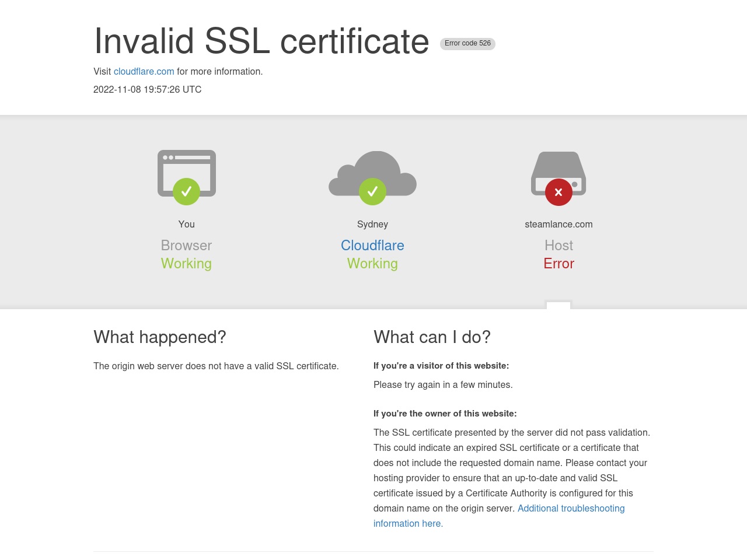Click the You label under browser icon
The height and width of the screenshot is (560, 747).
[186, 224]
